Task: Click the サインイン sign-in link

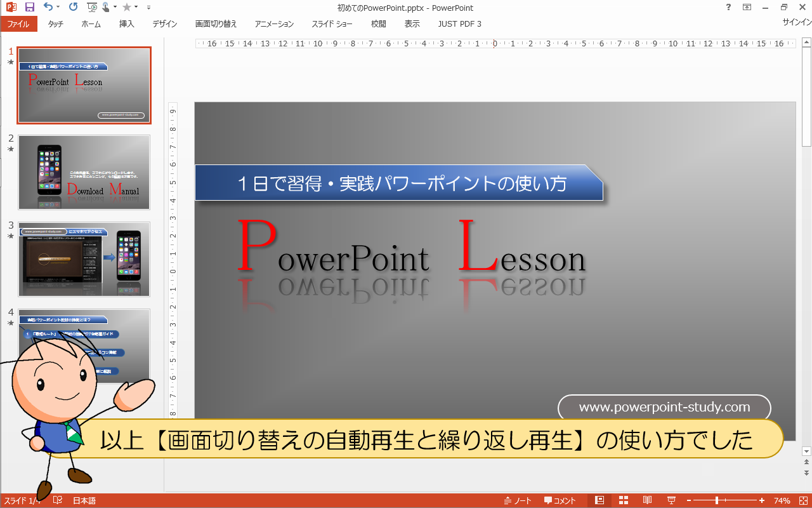Action: [797, 22]
